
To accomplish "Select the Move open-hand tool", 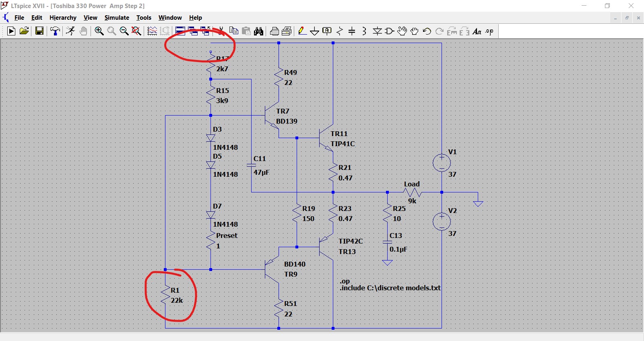I will pyautogui.click(x=402, y=31).
